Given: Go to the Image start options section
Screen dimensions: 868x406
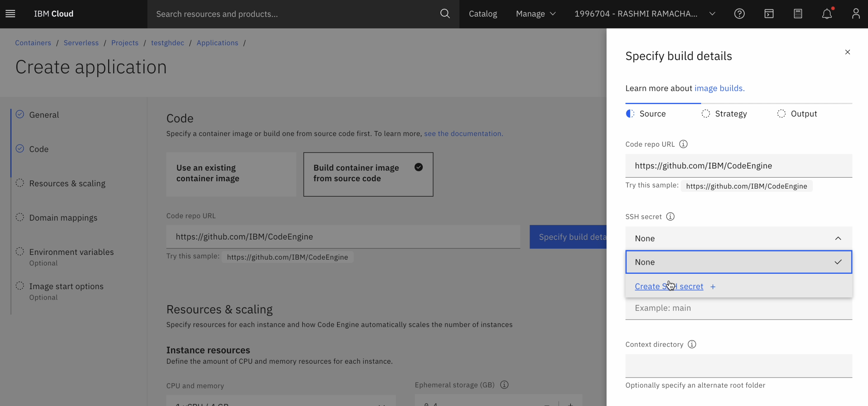Looking at the screenshot, I should pos(67,286).
